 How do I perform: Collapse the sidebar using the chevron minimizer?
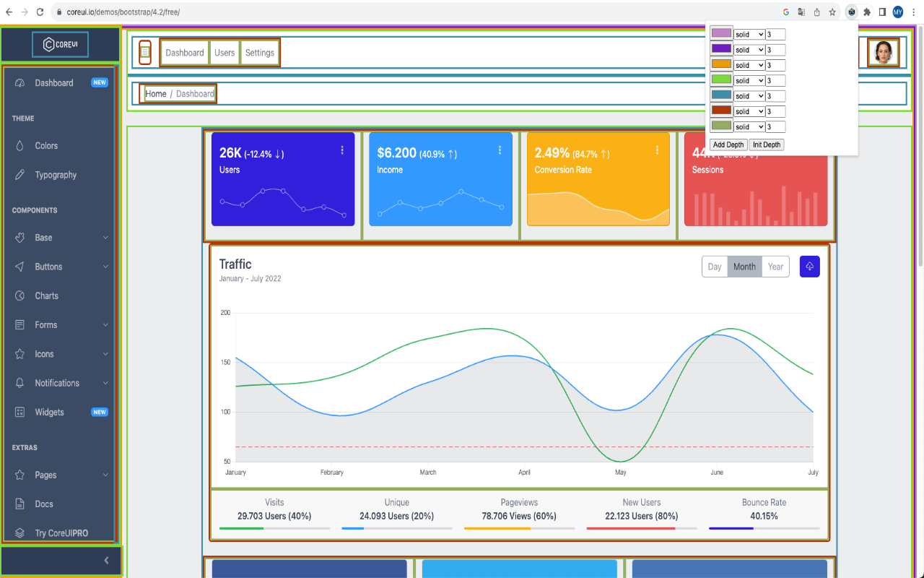tap(106, 560)
